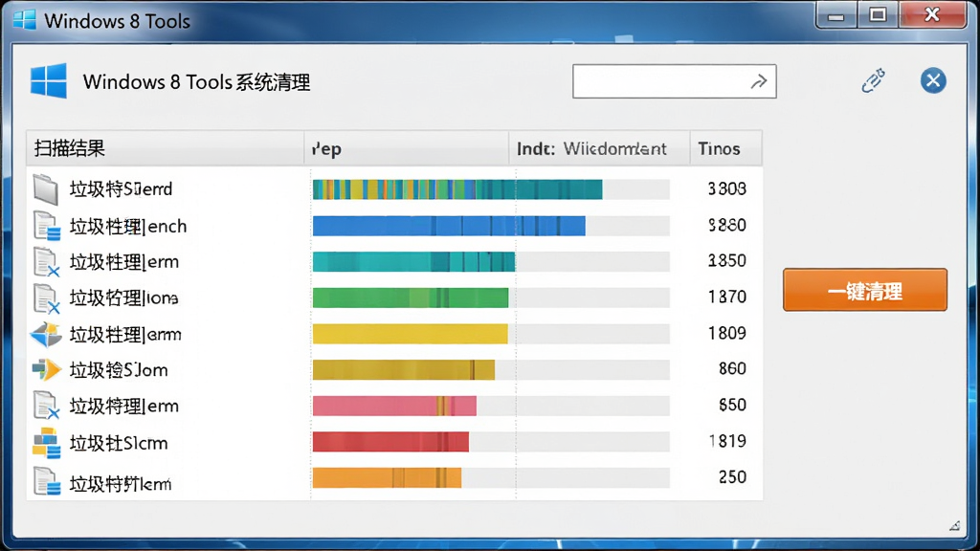Click the green progress bar
980x551 pixels.
tap(411, 298)
